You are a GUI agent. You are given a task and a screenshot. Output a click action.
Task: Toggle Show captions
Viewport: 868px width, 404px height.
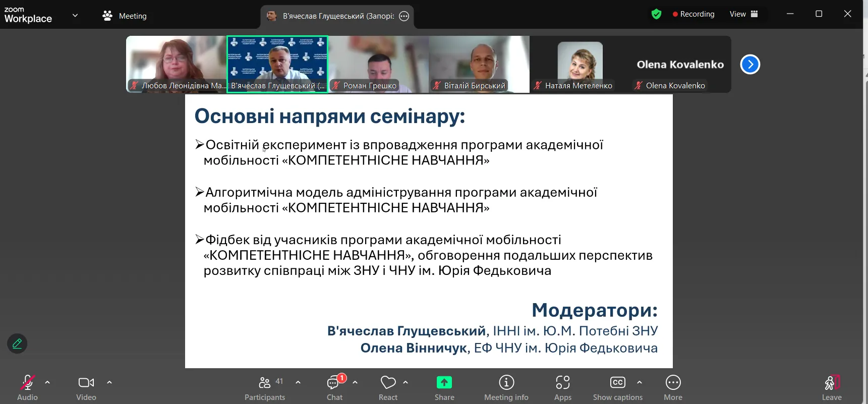pyautogui.click(x=617, y=388)
